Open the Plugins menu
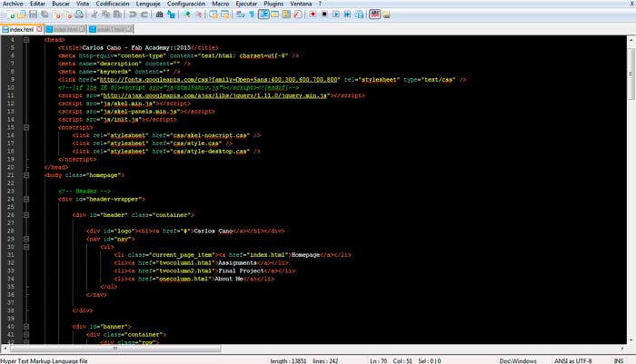 click(x=273, y=4)
